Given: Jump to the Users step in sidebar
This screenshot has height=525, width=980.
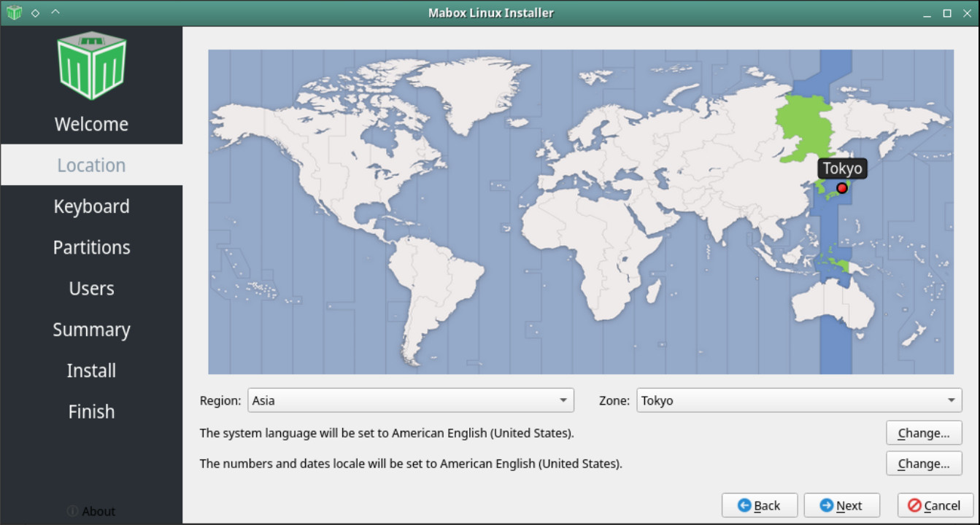Looking at the screenshot, I should pos(91,288).
